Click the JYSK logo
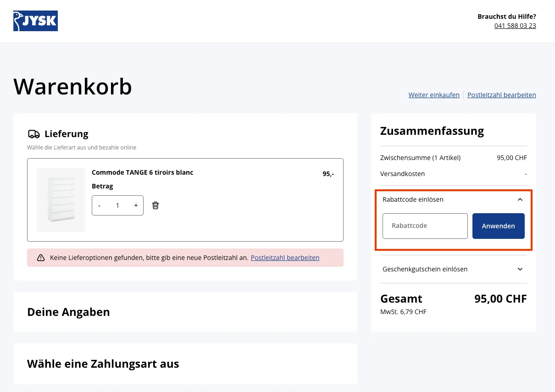Image resolution: width=555 pixels, height=392 pixels. [x=35, y=21]
